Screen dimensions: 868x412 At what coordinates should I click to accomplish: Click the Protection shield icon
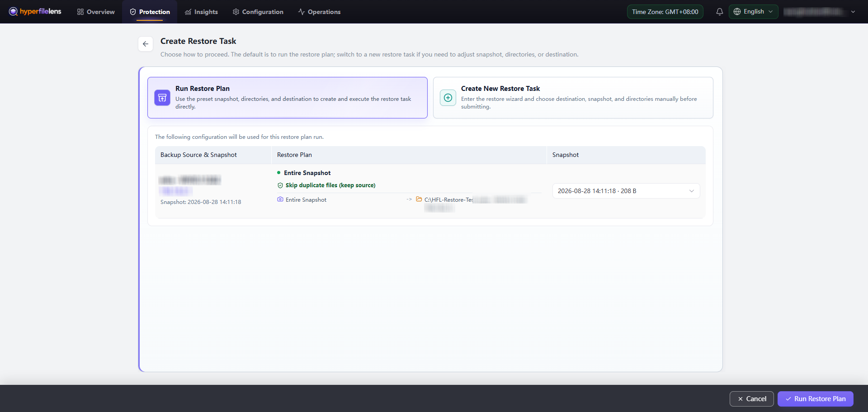[x=133, y=12]
